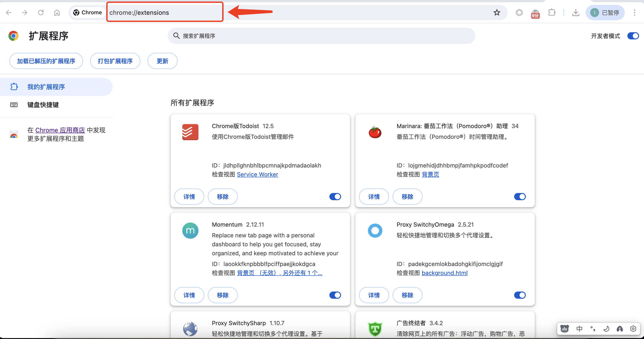
Task: Open the Chrome 应用商店 link
Action: (x=60, y=130)
